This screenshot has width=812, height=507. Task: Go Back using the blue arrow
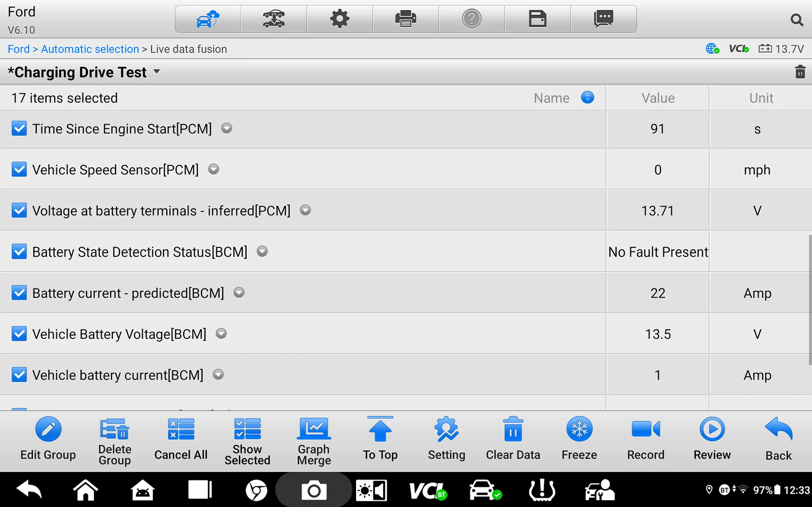click(x=778, y=440)
